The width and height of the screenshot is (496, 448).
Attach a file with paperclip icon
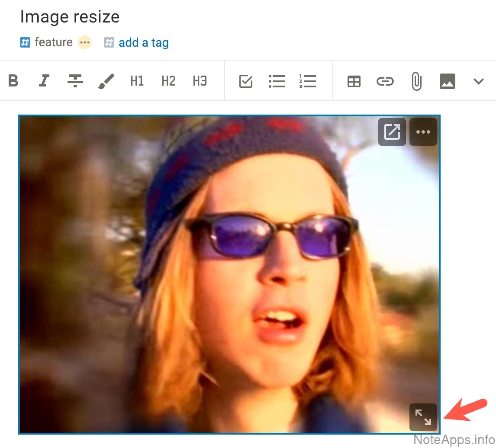[x=416, y=81]
